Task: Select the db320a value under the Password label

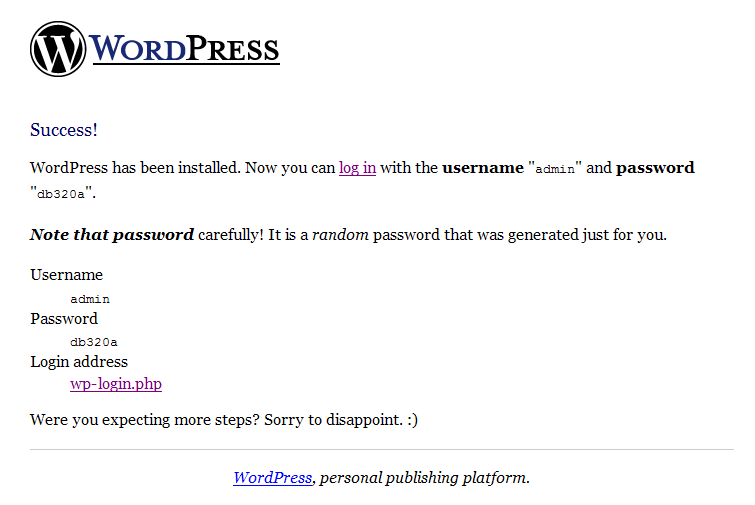Action: (94, 342)
